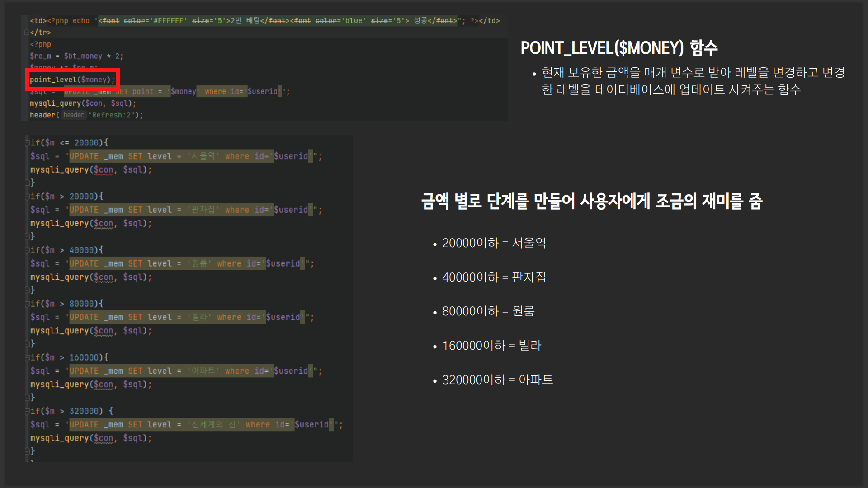Click the UPDATE line setting level '신세계의 신'
Viewport: 868px width, 488px height.
tap(186, 425)
